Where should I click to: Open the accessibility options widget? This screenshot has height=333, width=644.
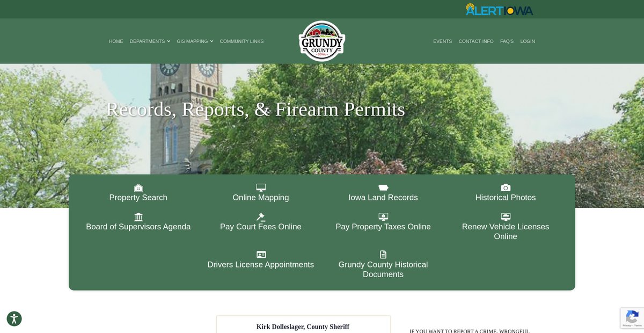14,318
